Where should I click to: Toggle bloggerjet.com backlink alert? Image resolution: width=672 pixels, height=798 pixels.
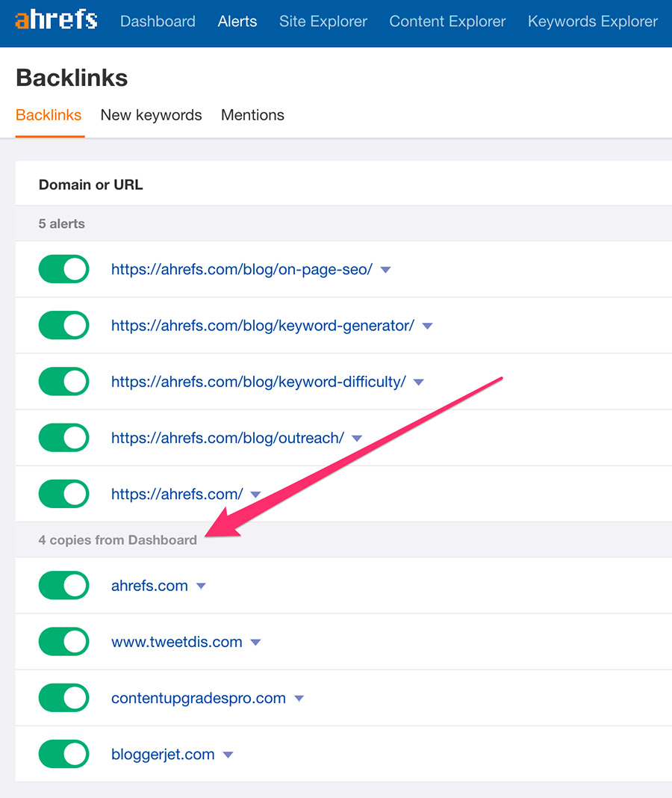point(63,754)
